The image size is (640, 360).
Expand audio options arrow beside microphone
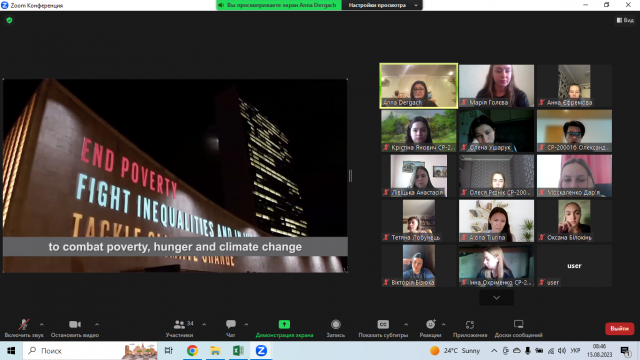[x=42, y=324]
